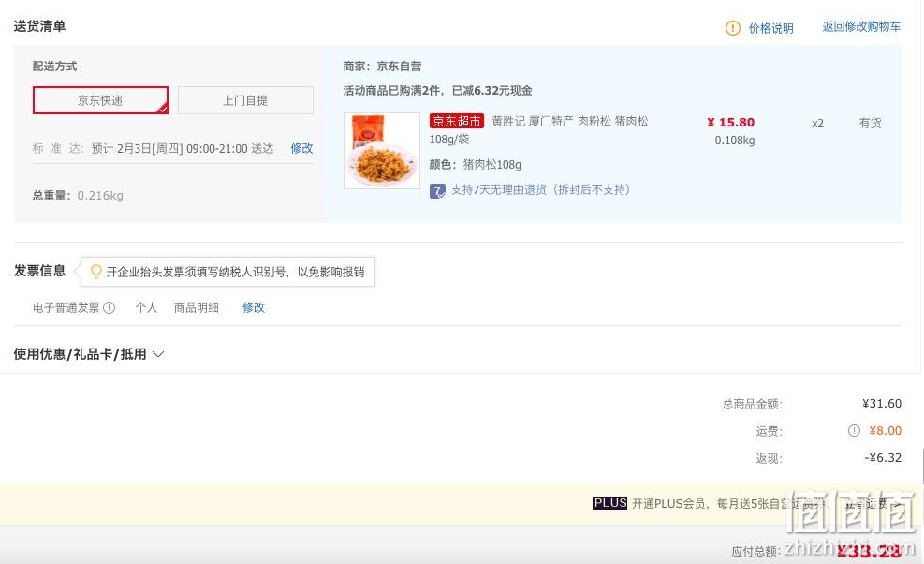The image size is (924, 564).
Task: Click item weight 0.108kg
Action: click(x=734, y=141)
